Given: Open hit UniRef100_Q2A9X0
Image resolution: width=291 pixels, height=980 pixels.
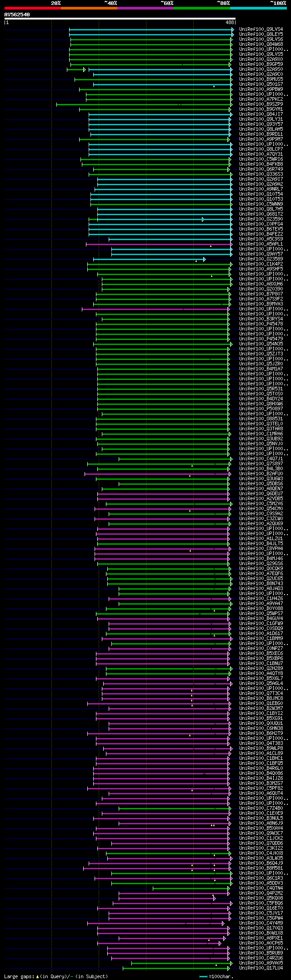Looking at the screenshot, I should pyautogui.click(x=261, y=59).
